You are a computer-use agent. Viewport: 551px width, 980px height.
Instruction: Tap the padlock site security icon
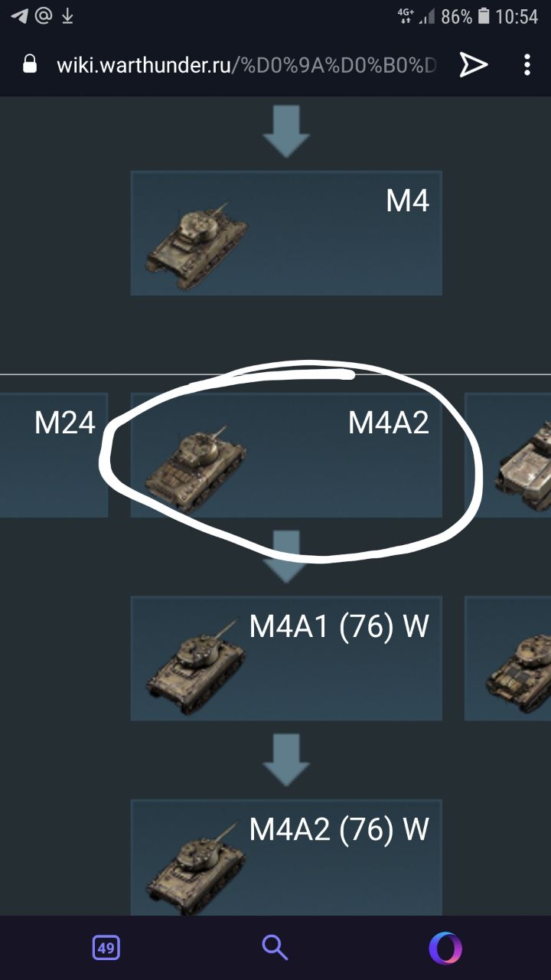[30, 64]
